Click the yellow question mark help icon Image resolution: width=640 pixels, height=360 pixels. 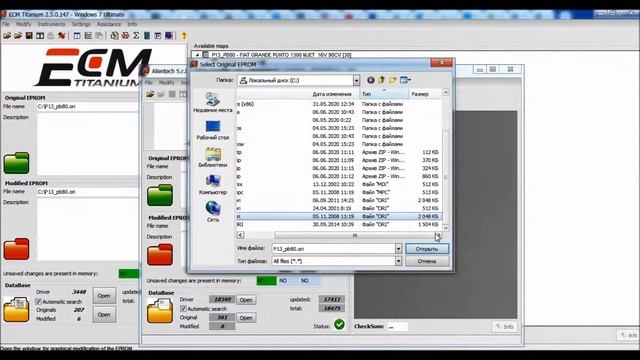tap(184, 36)
